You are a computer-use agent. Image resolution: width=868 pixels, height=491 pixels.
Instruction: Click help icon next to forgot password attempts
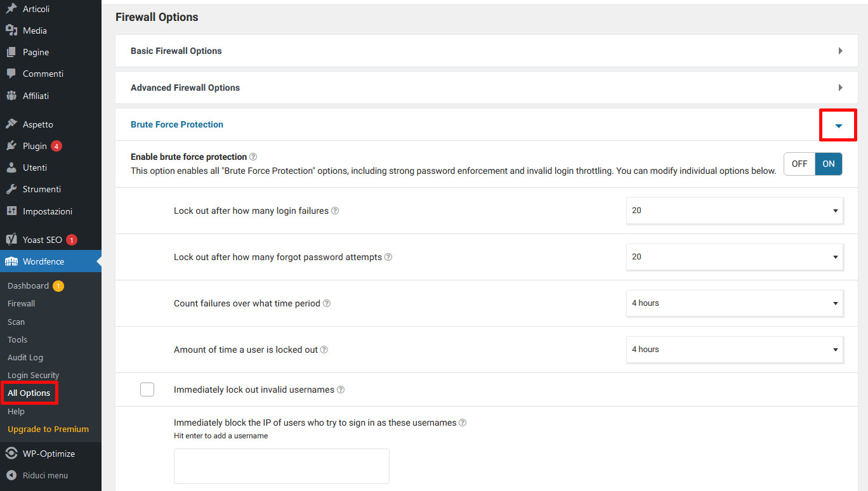[x=388, y=257]
